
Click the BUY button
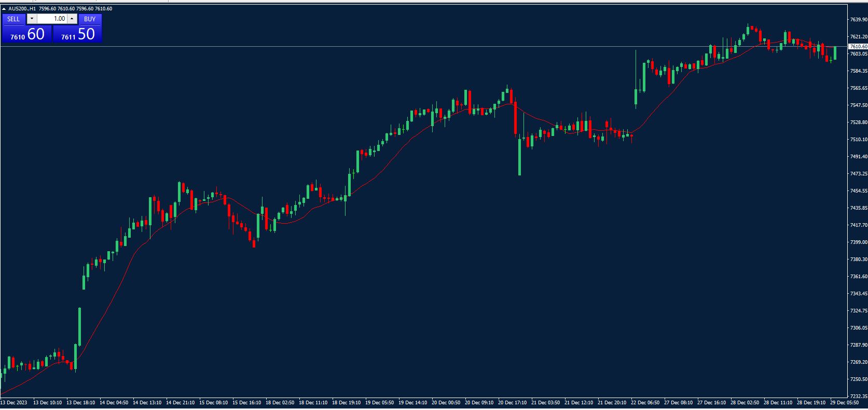90,19
